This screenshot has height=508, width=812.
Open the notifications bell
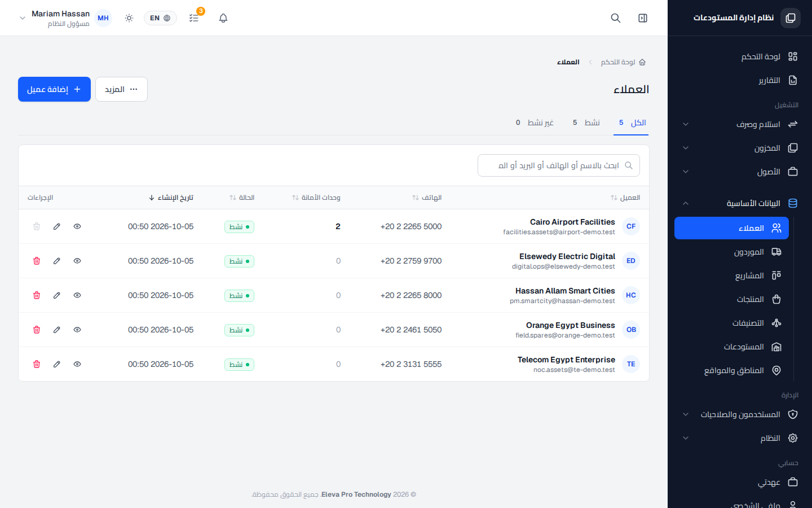pyautogui.click(x=223, y=18)
